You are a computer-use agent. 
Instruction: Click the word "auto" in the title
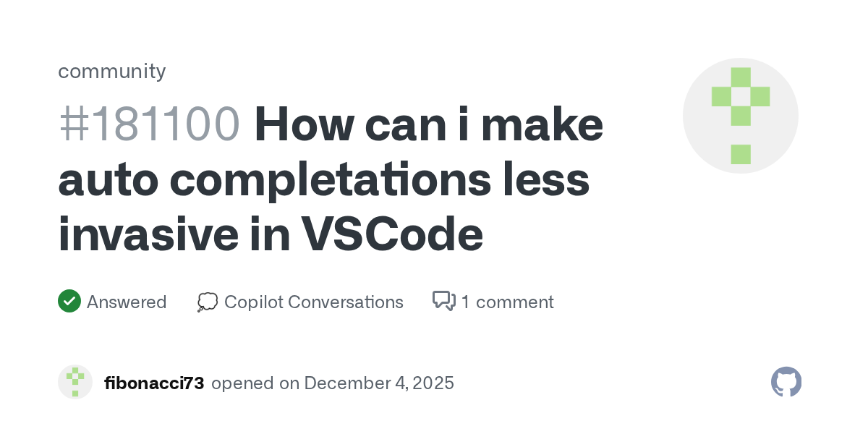(x=107, y=180)
